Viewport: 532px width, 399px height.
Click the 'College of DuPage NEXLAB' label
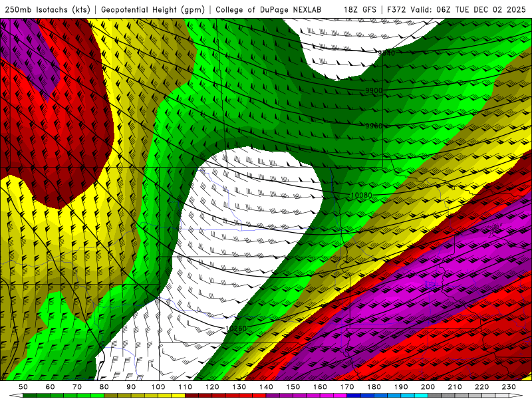click(x=269, y=9)
